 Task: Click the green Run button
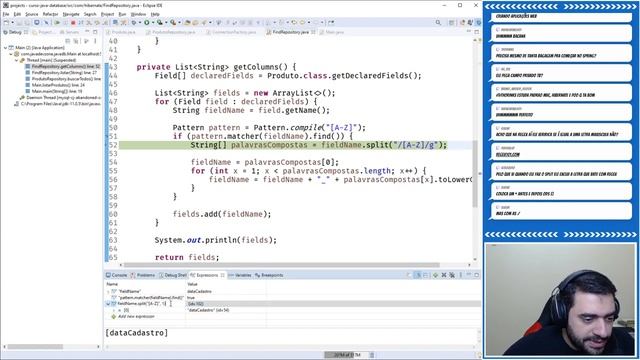pos(147,22)
